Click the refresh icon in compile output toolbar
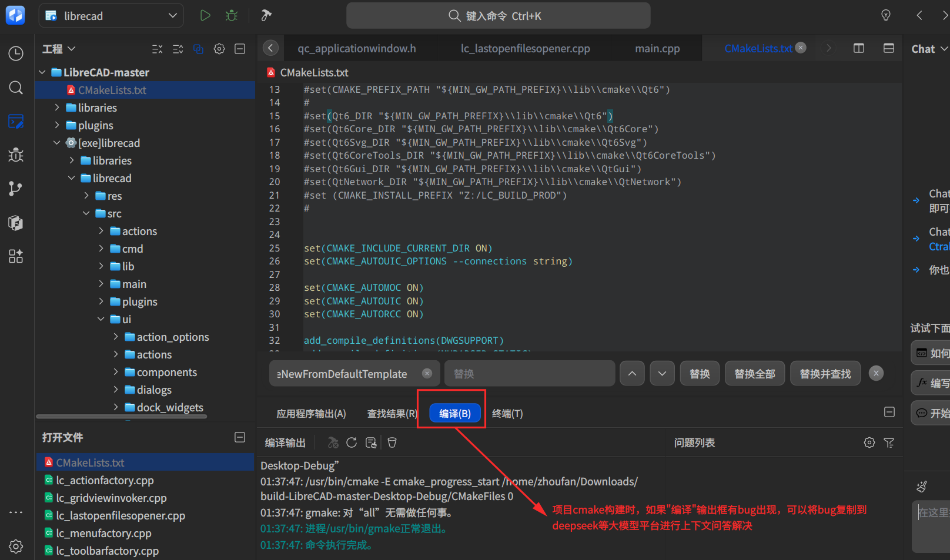Image resolution: width=950 pixels, height=560 pixels. (352, 442)
